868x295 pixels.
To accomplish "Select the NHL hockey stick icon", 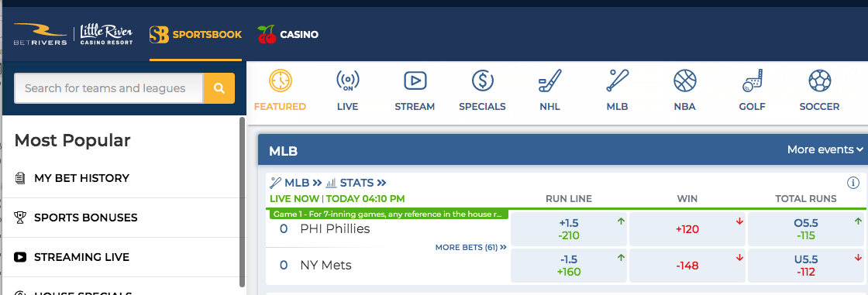I will (x=549, y=81).
